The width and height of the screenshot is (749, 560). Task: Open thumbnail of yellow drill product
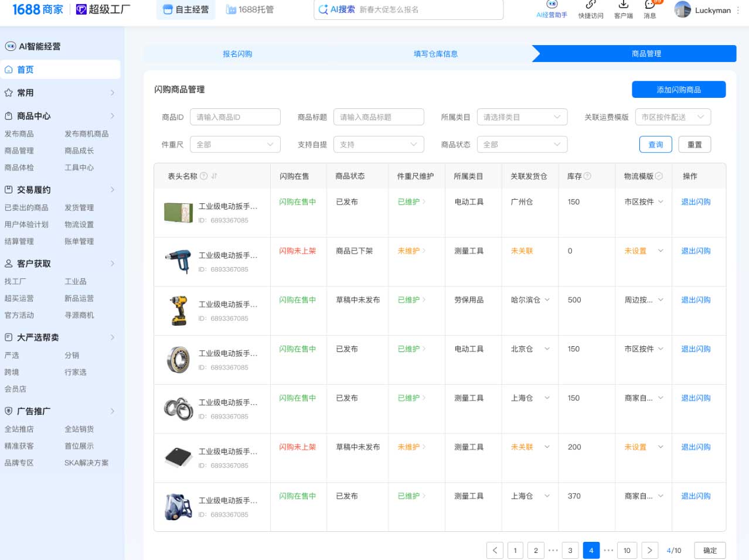coord(179,310)
